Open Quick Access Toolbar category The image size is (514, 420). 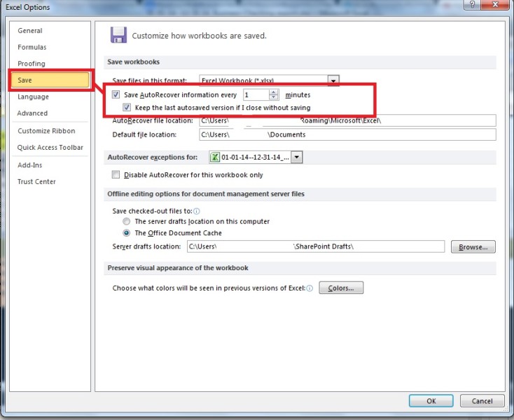[50, 148]
